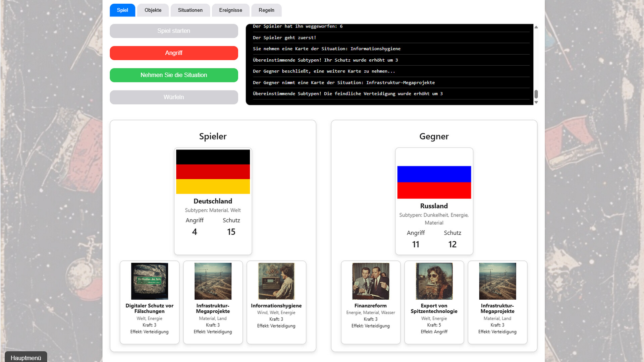Switch to the Objekte tab
The height and width of the screenshot is (362, 644).
(x=153, y=10)
